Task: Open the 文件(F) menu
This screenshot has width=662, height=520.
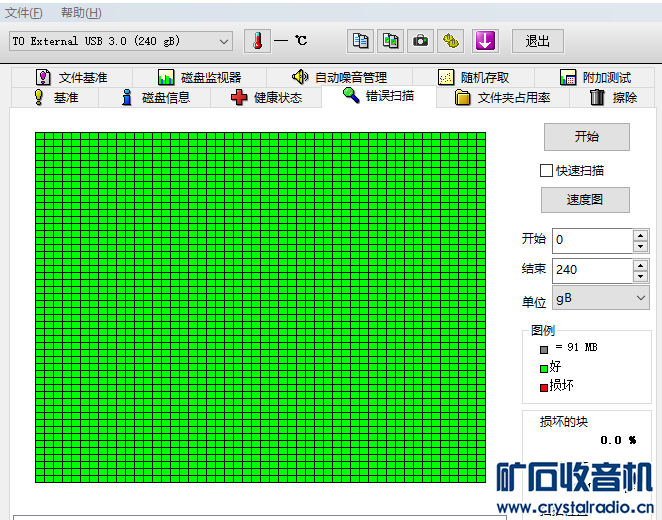Action: click(24, 13)
